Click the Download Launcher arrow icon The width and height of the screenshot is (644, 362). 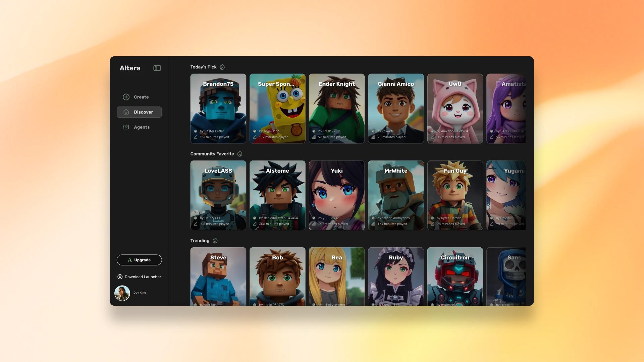pyautogui.click(x=120, y=277)
